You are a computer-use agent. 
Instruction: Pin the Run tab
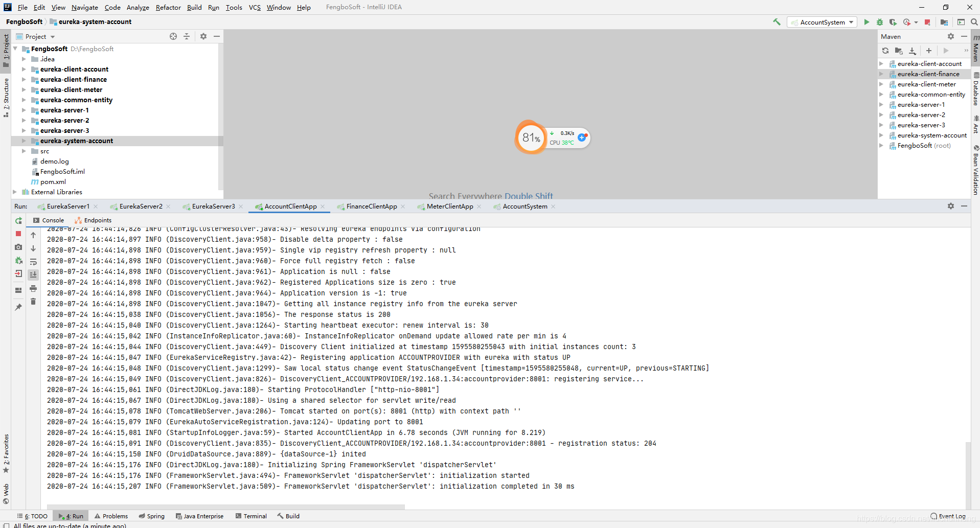click(18, 307)
